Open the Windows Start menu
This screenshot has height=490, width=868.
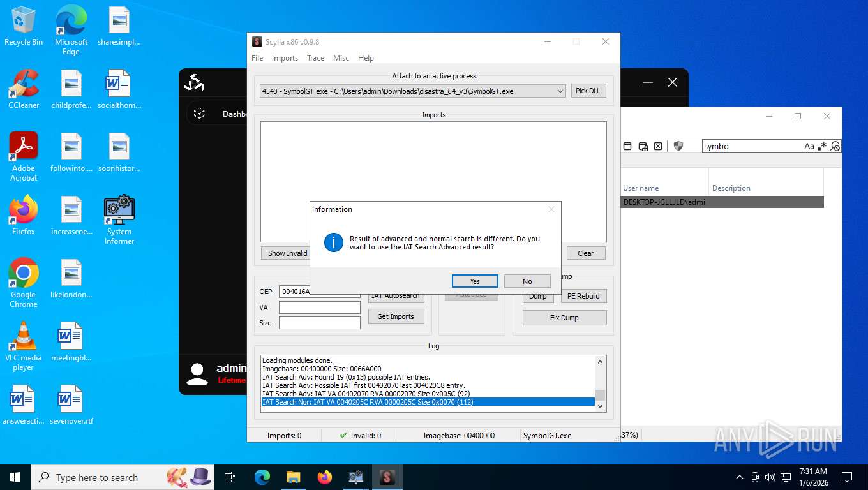(x=15, y=477)
